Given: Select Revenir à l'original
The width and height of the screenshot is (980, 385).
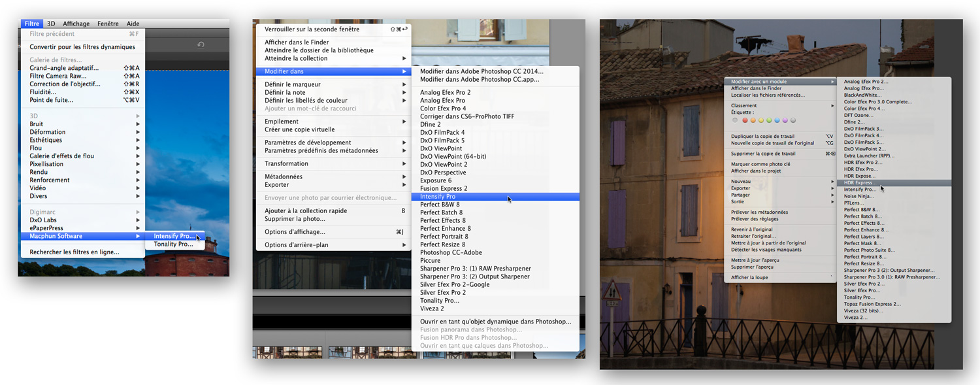Looking at the screenshot, I should pos(780,229).
